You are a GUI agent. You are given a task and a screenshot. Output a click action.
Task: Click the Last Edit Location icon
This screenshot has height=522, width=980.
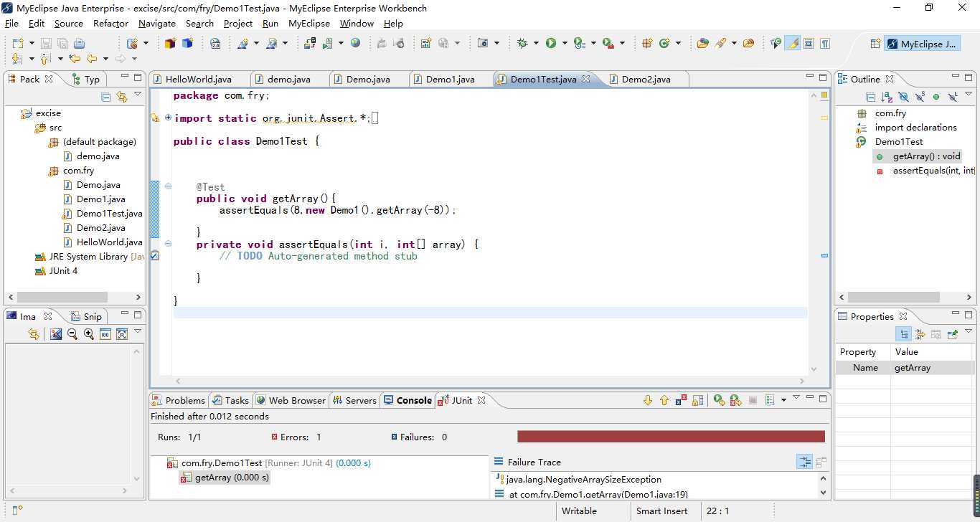coord(75,59)
